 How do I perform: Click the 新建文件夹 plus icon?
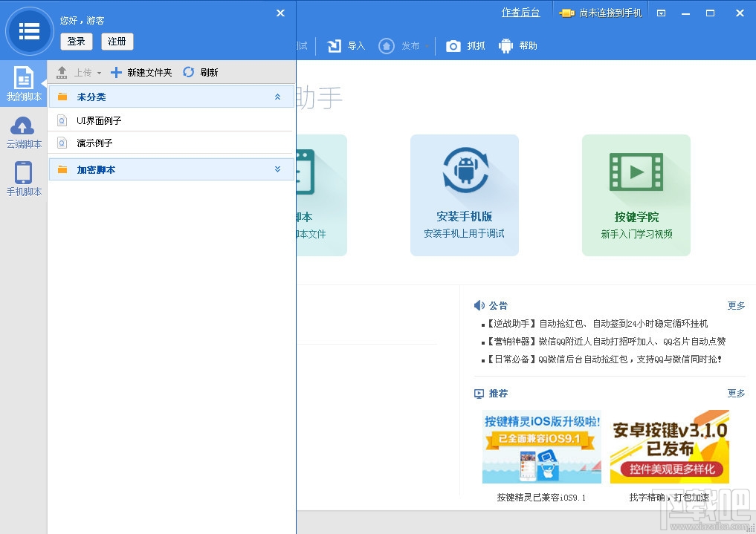point(116,72)
